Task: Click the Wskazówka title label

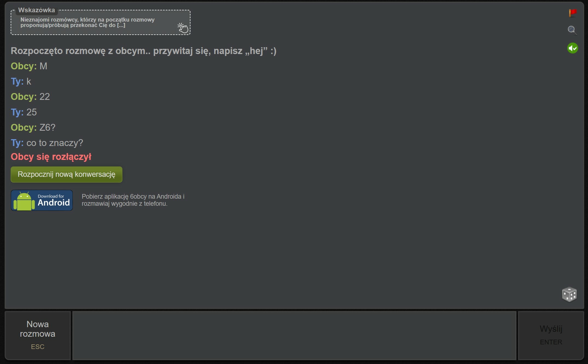Action: (36, 10)
